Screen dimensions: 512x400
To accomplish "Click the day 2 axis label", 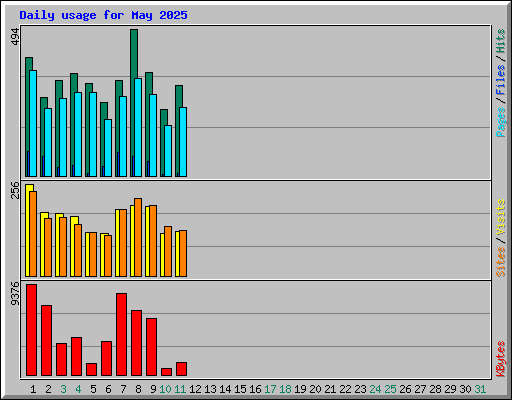I will pos(48,389).
